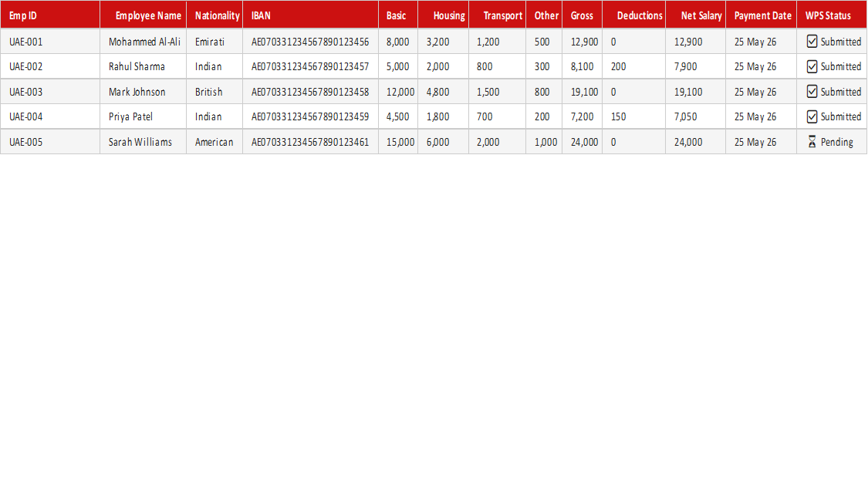This screenshot has width=868, height=482.
Task: Click Priya Patel's Indian nationality cell
Action: coord(214,116)
